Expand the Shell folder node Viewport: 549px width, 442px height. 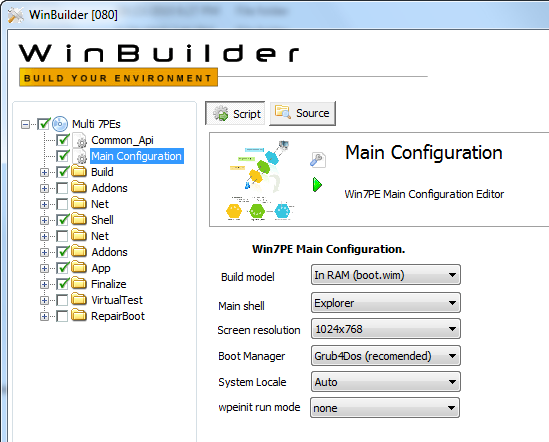(44, 220)
